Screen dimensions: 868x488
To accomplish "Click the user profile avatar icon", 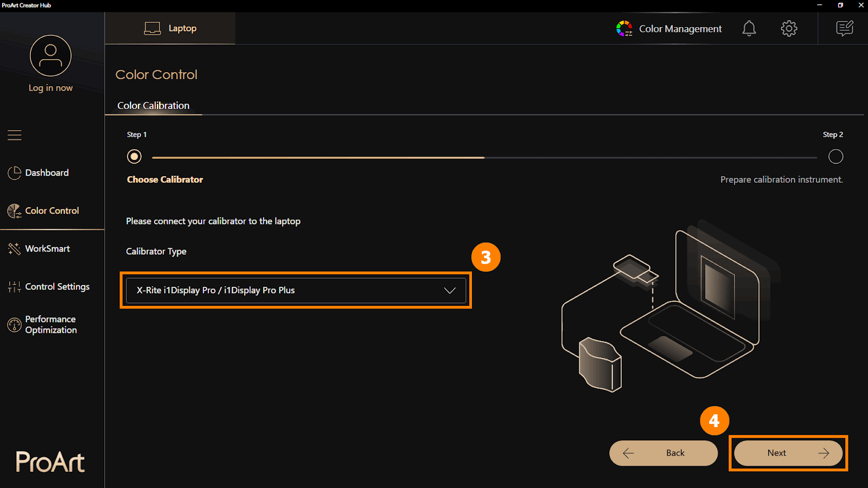I will point(50,55).
